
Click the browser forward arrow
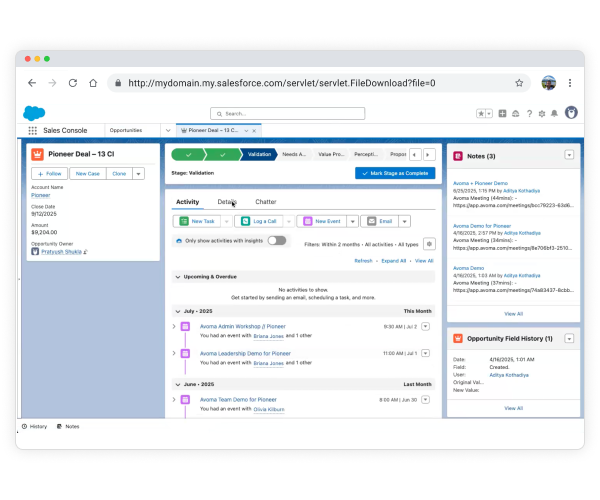tap(52, 83)
